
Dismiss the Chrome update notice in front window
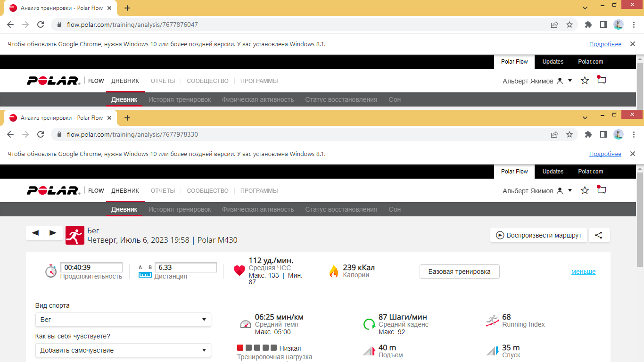[x=633, y=154]
